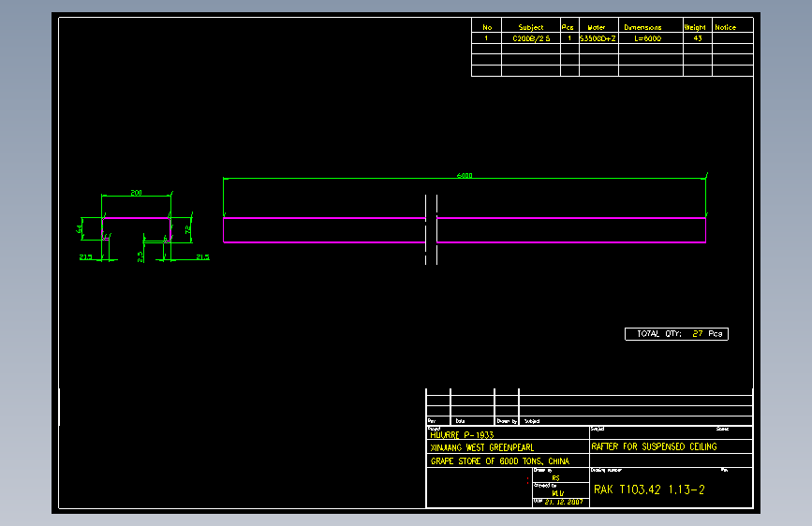Select the left magenta beam segment
This screenshot has height=526, width=812.
[x=324, y=230]
